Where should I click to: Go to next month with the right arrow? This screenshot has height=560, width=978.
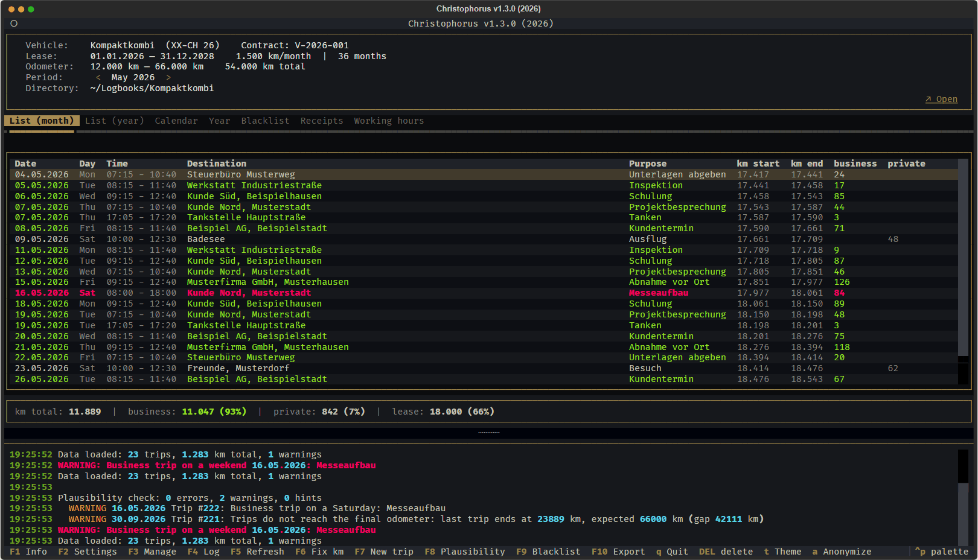point(168,77)
